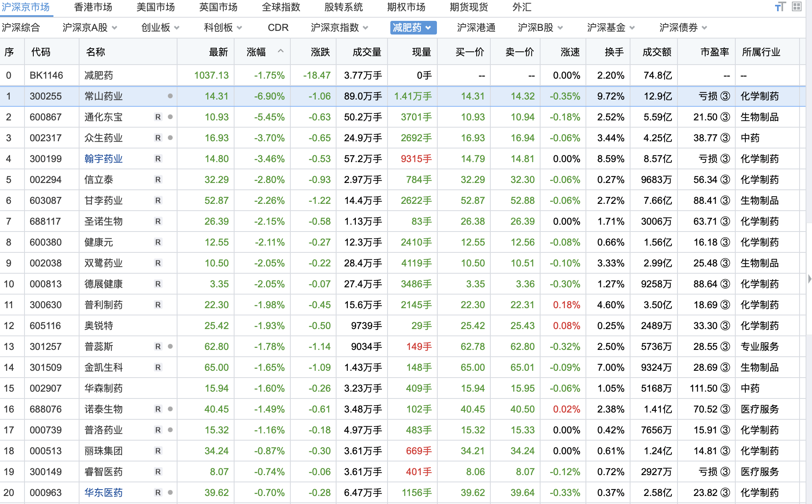The image size is (812, 504).
Task: Expand the 沪深基金 dropdown menu
Action: coord(632,28)
